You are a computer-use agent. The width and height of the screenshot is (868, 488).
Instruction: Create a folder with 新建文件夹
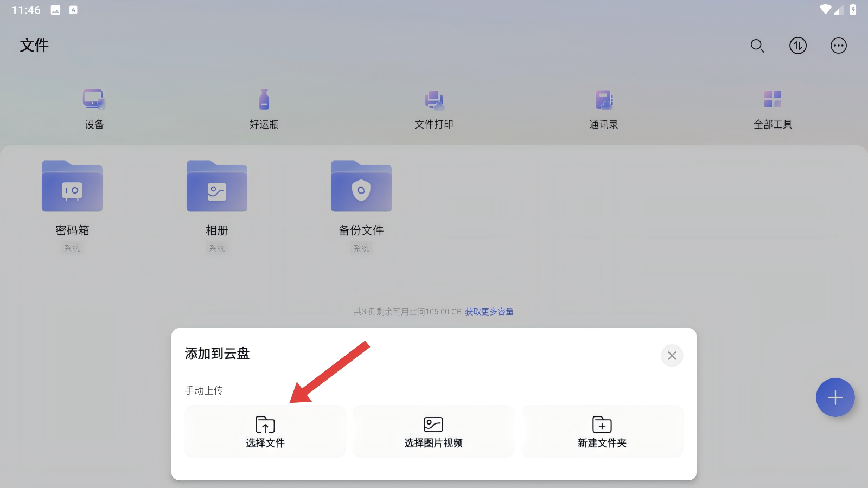602,432
